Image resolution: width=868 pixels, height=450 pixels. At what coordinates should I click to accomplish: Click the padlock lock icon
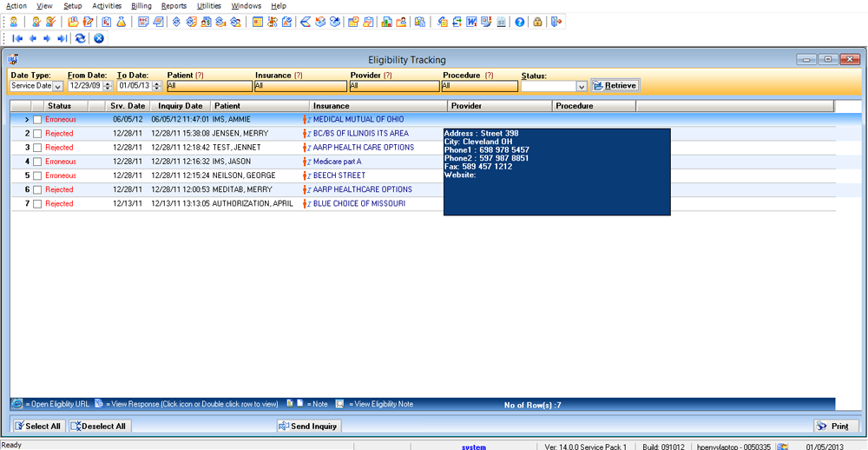coord(537,23)
